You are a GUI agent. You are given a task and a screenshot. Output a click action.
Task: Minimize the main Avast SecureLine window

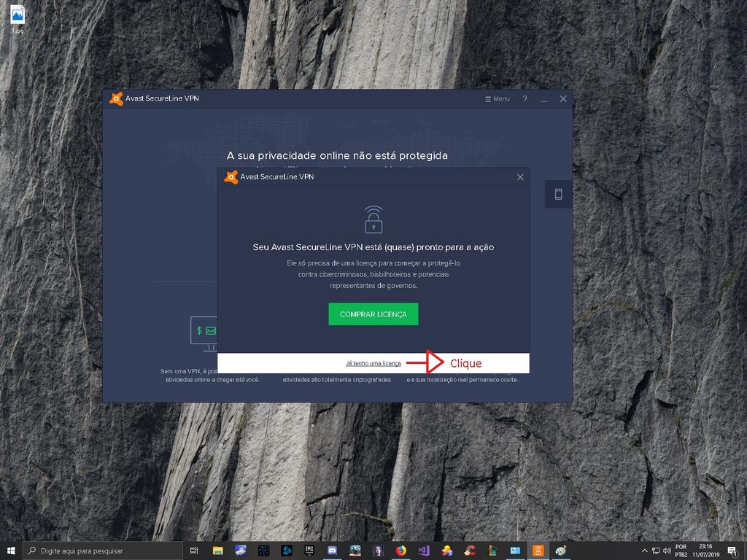coord(544,99)
